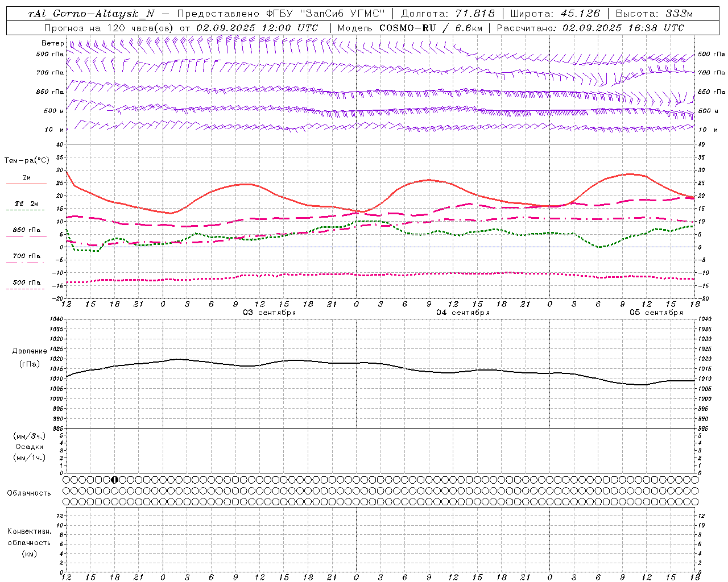
Task: Click the solid red line sample under 2м
Action: point(26,184)
